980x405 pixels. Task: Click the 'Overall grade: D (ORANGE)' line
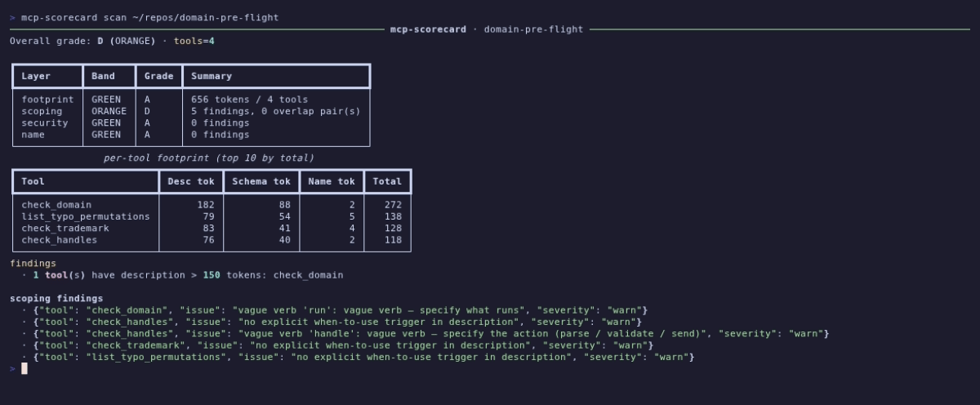pos(82,41)
